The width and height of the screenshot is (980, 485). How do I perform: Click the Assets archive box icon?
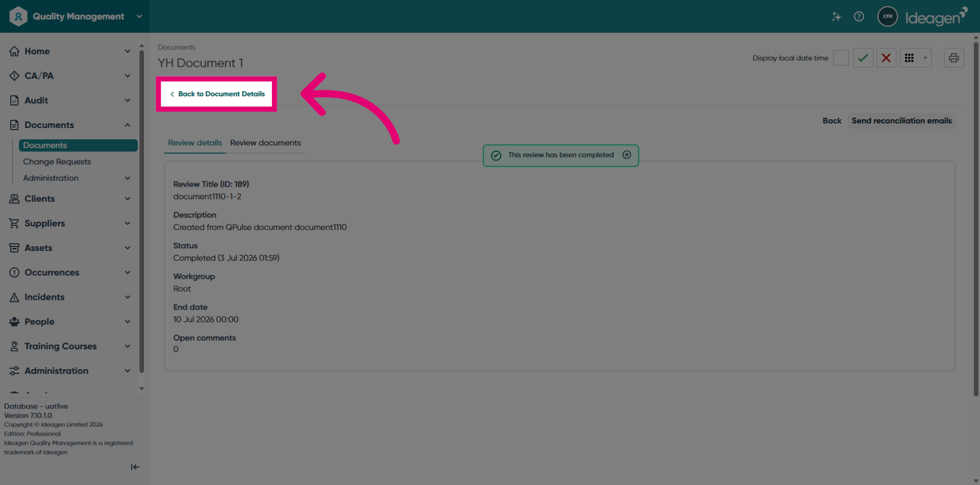click(14, 248)
